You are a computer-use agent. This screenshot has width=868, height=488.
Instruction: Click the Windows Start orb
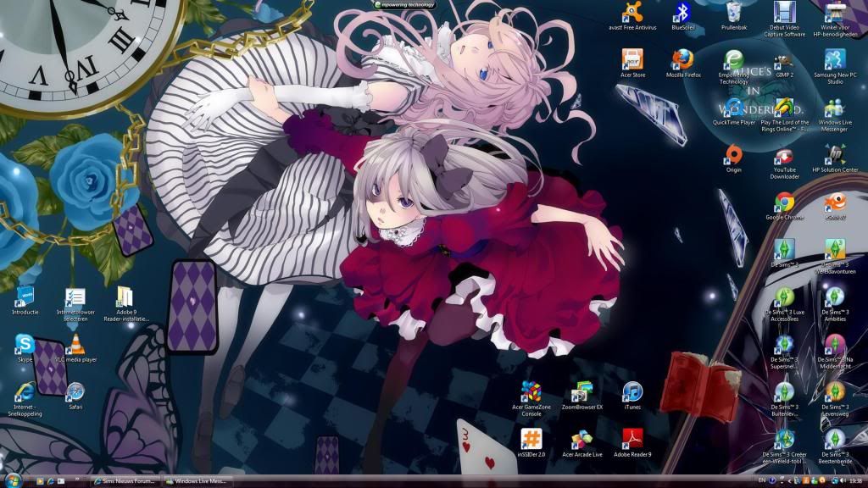click(x=13, y=480)
